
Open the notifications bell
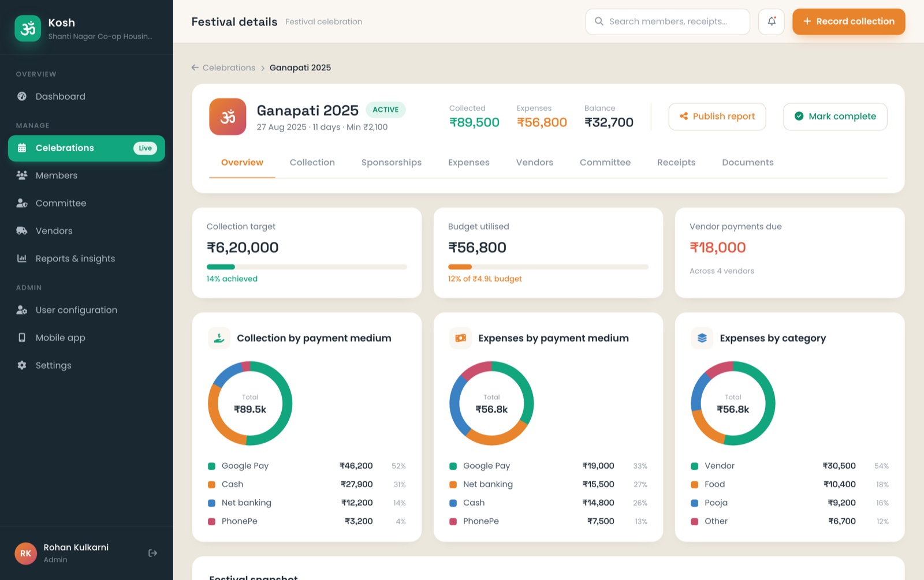(x=772, y=21)
